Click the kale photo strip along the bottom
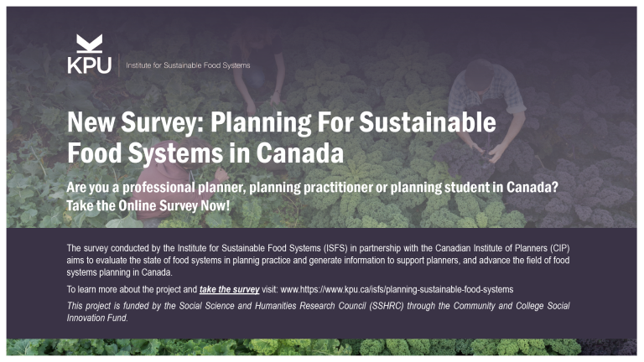Viewport: 644px width, 362px height. point(322,347)
